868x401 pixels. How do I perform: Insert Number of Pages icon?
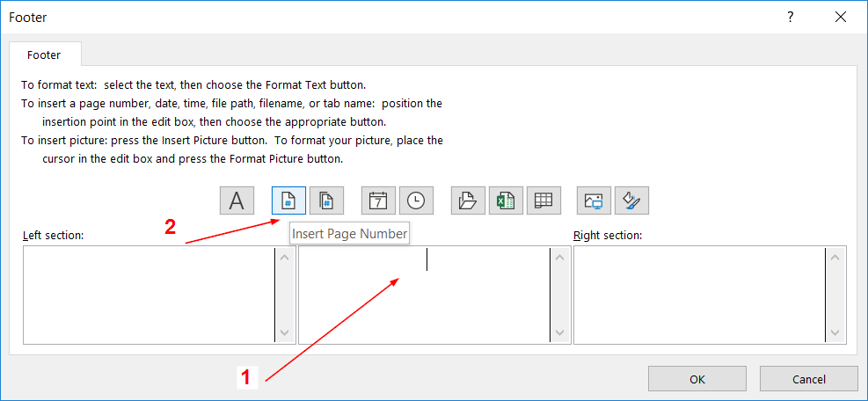(326, 200)
